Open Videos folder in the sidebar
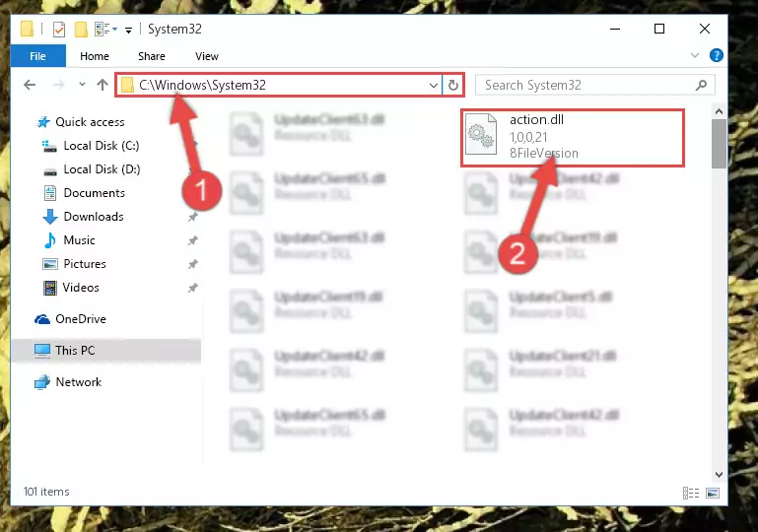This screenshot has height=532, width=758. click(80, 288)
